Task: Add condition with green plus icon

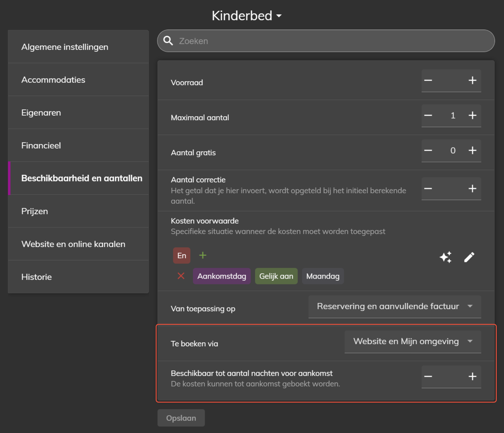Action: coord(203,255)
